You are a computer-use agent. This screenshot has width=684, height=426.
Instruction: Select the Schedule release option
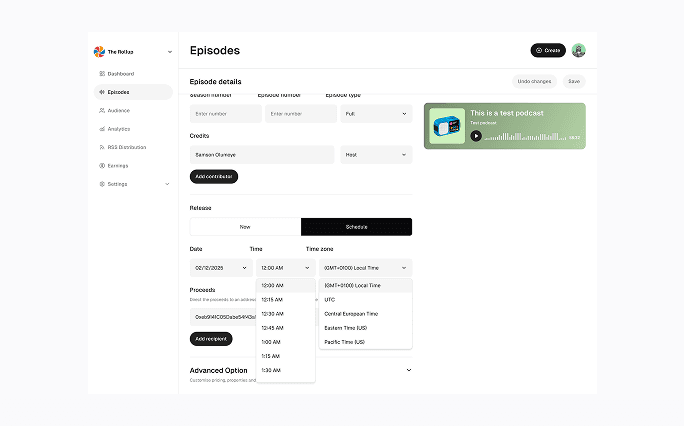[356, 227]
